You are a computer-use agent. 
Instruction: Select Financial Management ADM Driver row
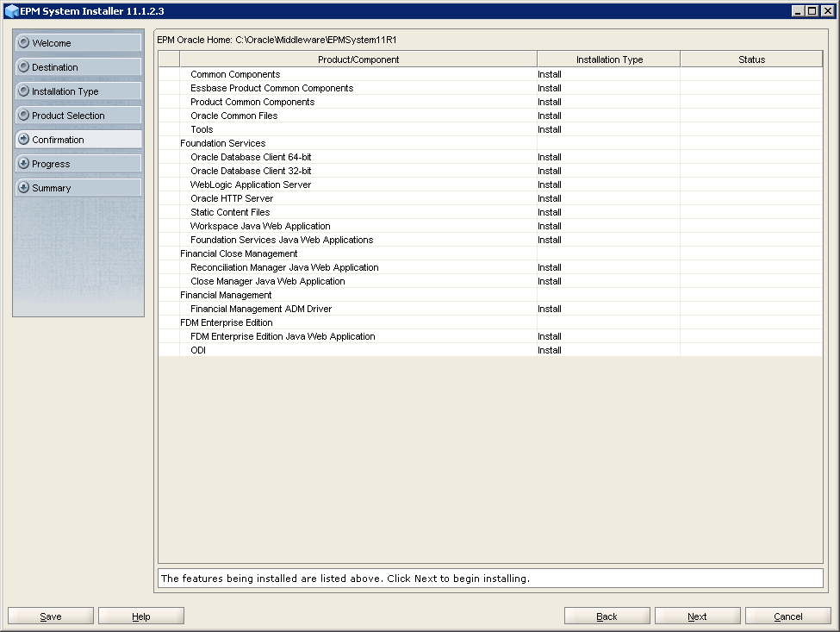pyautogui.click(x=490, y=309)
